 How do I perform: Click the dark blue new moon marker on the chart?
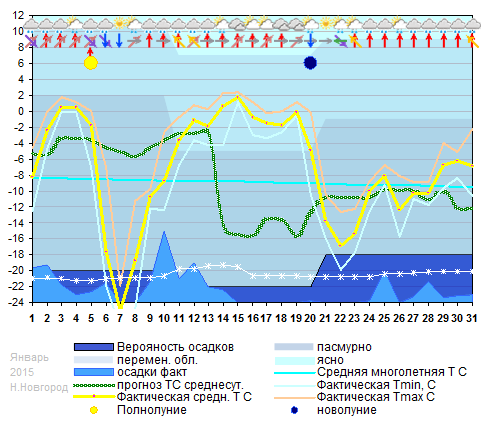310,63
